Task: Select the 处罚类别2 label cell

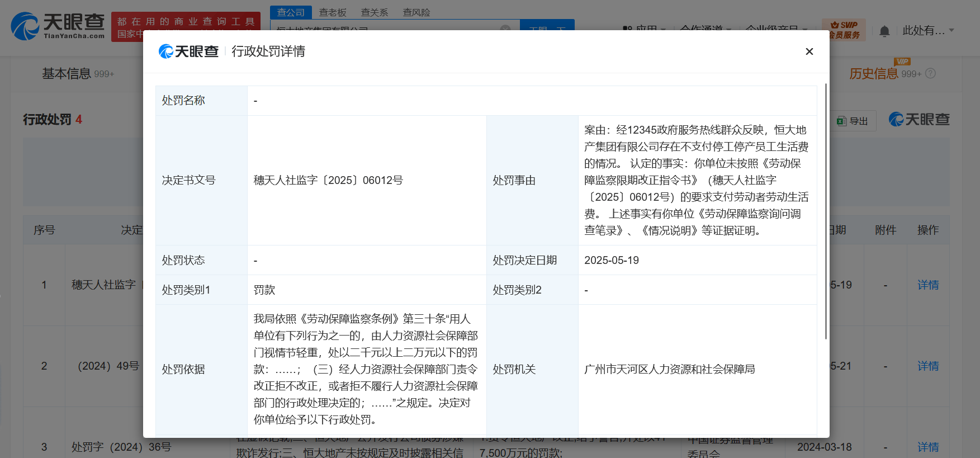Action: [x=532, y=290]
